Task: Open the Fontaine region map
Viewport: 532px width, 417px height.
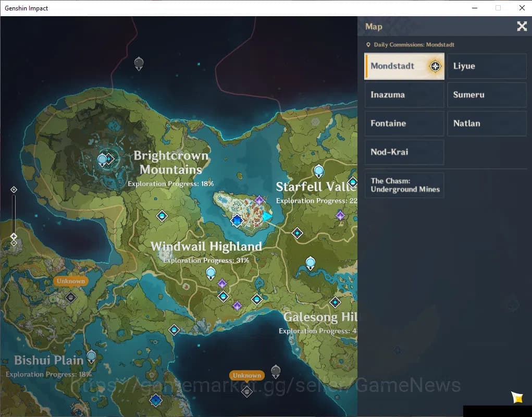Action: tap(404, 123)
